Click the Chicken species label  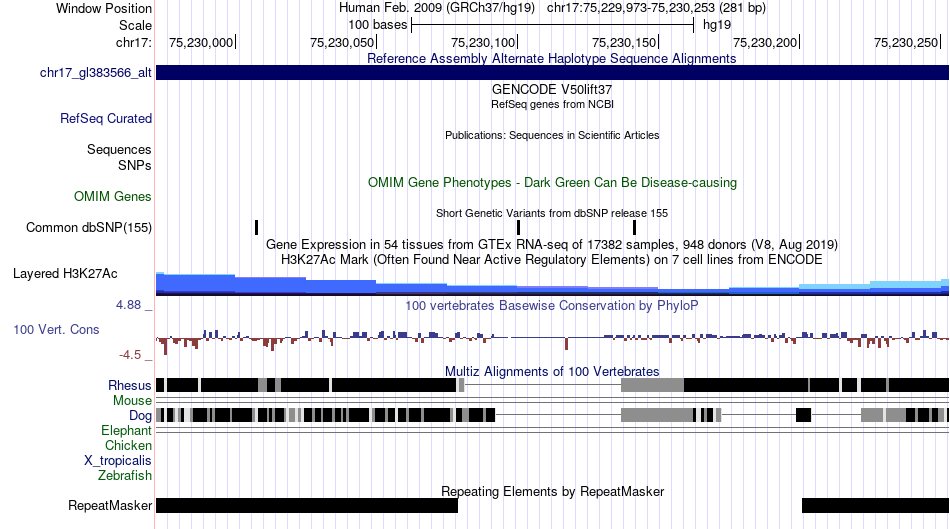tap(128, 445)
